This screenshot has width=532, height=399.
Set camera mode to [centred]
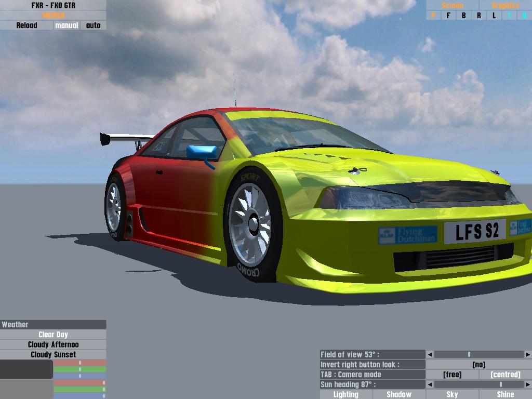(x=506, y=374)
